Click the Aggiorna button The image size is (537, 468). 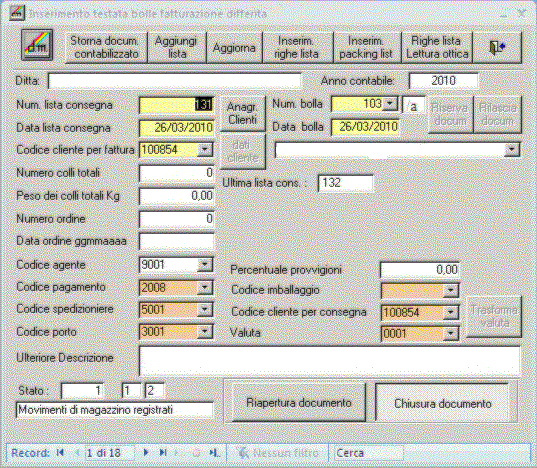234,47
